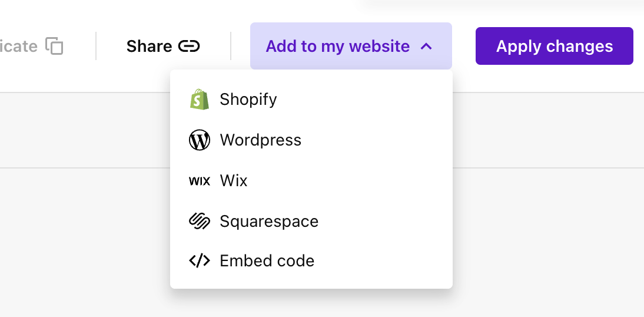The height and width of the screenshot is (317, 644).
Task: Pick Wix in the dropdown list
Action: (234, 181)
